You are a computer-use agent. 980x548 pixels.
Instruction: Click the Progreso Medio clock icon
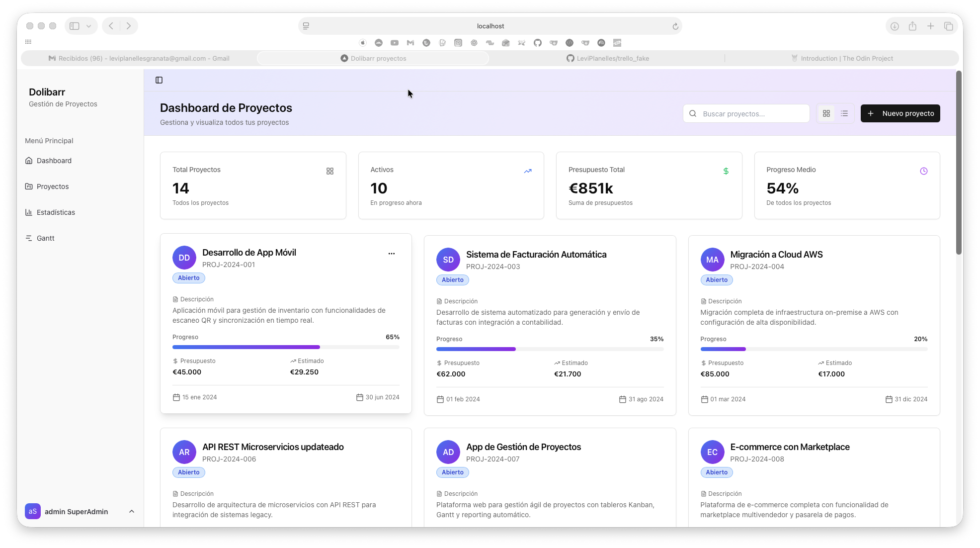[924, 171]
